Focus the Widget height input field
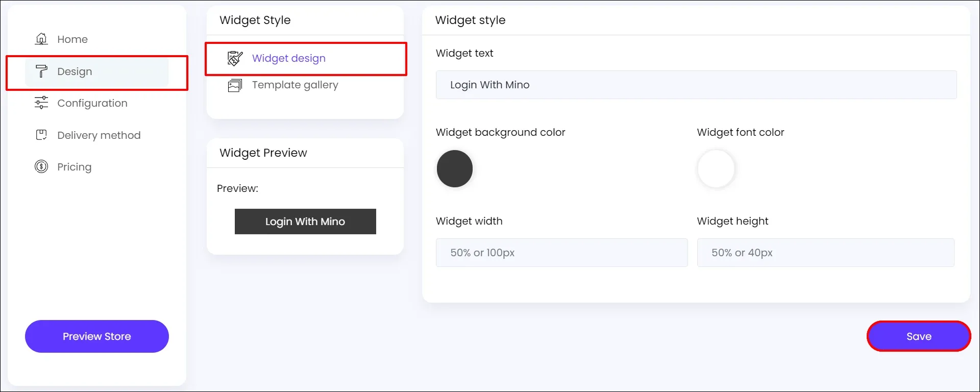Image resolution: width=980 pixels, height=392 pixels. tap(826, 253)
